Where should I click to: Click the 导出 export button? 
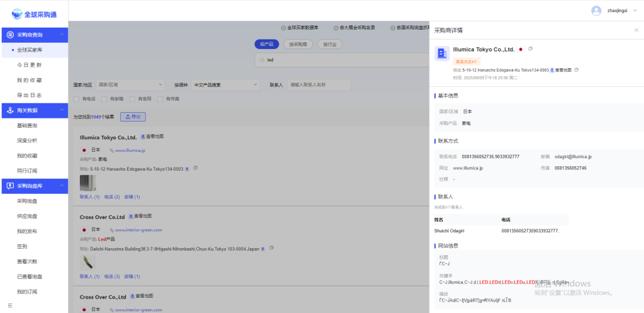tap(133, 117)
